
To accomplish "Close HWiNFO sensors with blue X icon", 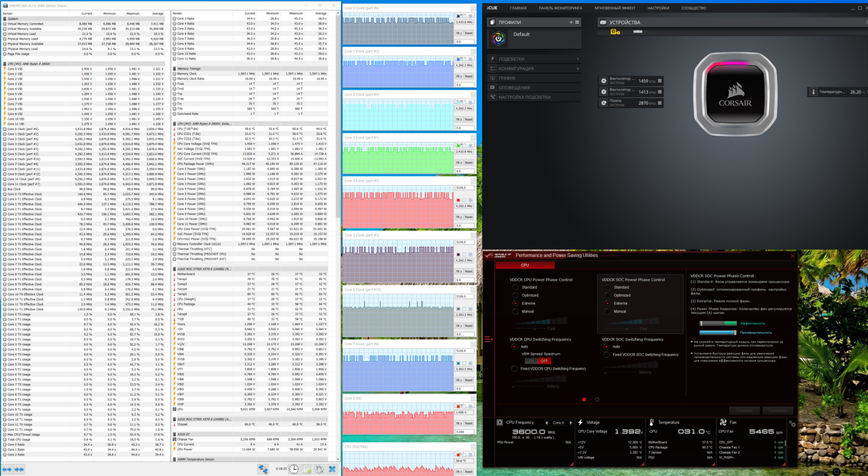I will [332, 470].
